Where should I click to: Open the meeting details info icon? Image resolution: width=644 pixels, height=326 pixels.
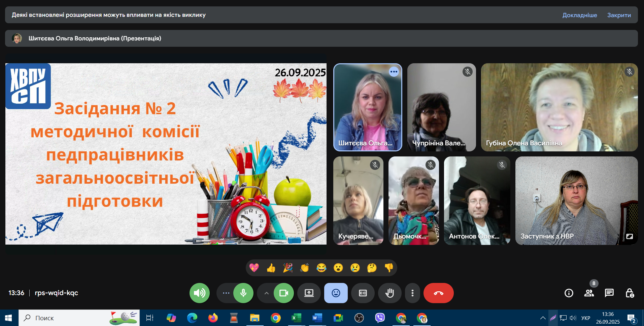coord(569,293)
